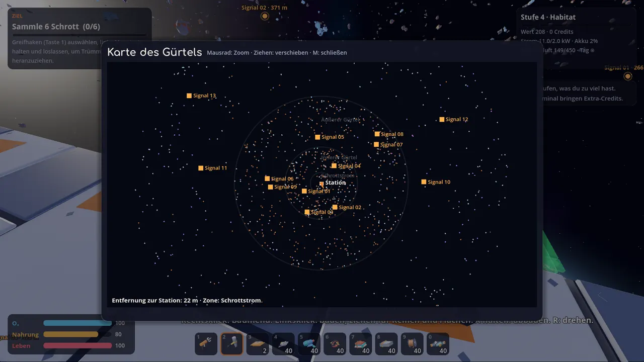
Task: Select the build hammer in hotbar slot 2
Action: pos(232,344)
